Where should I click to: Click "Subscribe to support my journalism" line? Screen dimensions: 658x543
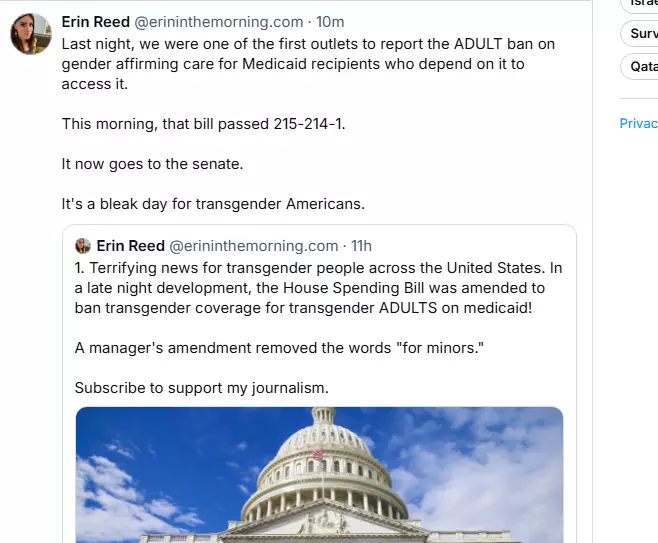(201, 388)
